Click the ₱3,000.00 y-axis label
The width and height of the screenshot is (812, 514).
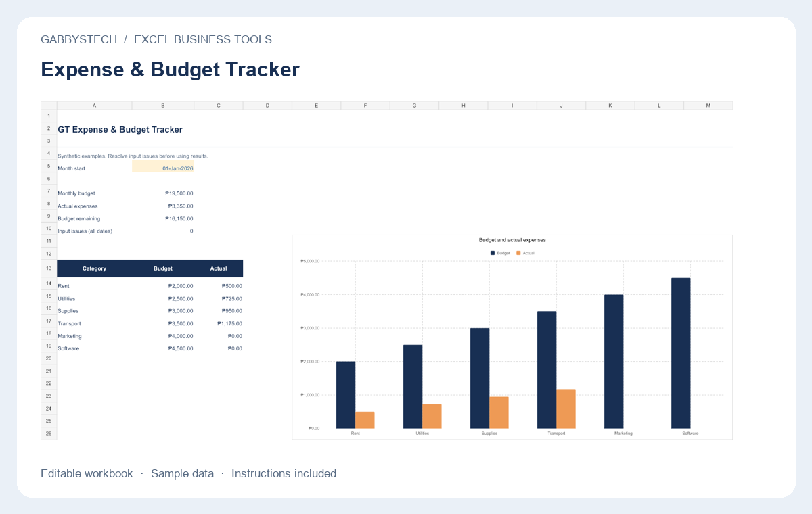click(309, 328)
